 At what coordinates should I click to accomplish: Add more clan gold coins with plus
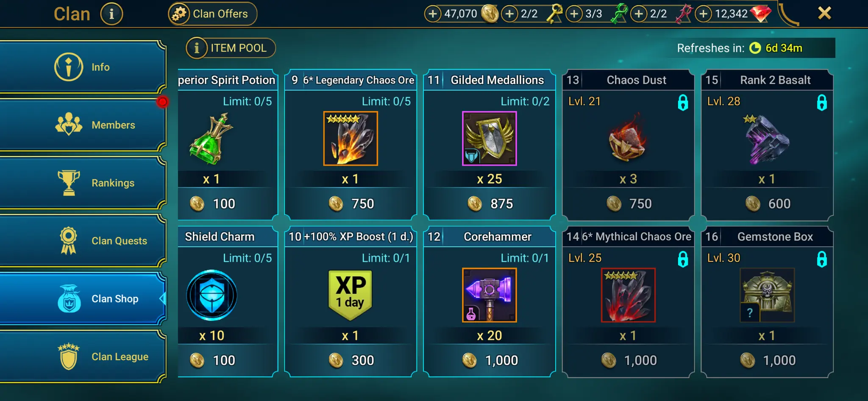pyautogui.click(x=432, y=14)
